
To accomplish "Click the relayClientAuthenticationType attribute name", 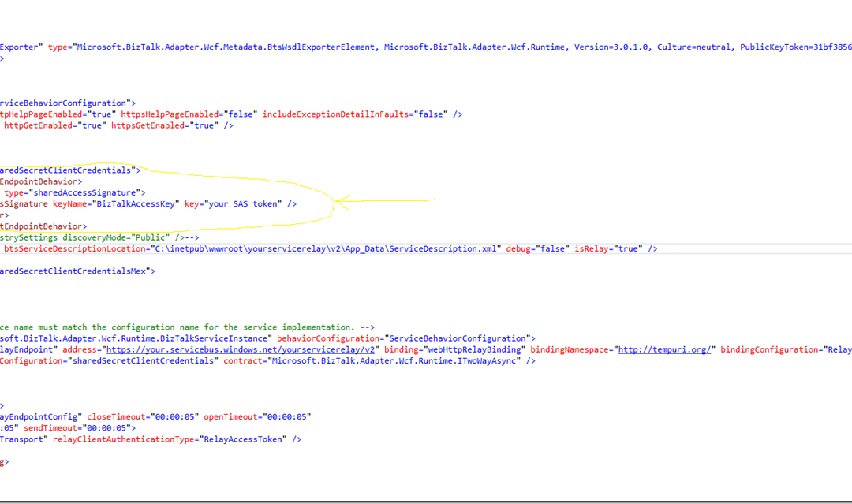I will [123, 439].
